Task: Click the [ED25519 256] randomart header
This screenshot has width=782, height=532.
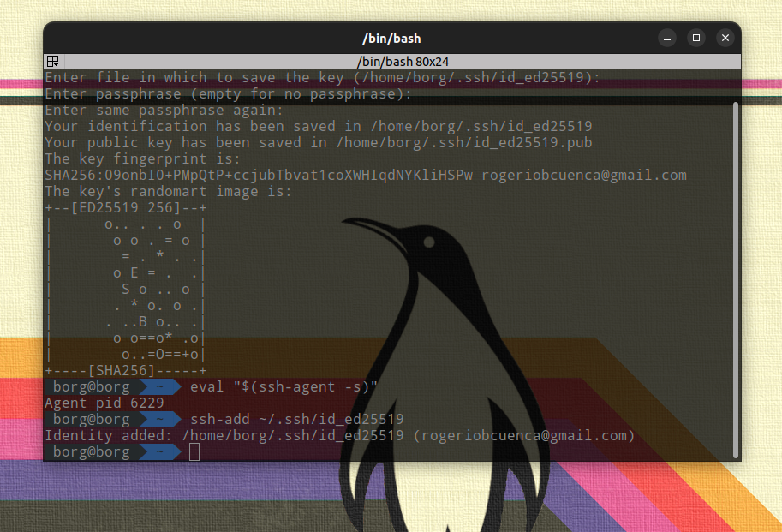Action: pos(125,207)
